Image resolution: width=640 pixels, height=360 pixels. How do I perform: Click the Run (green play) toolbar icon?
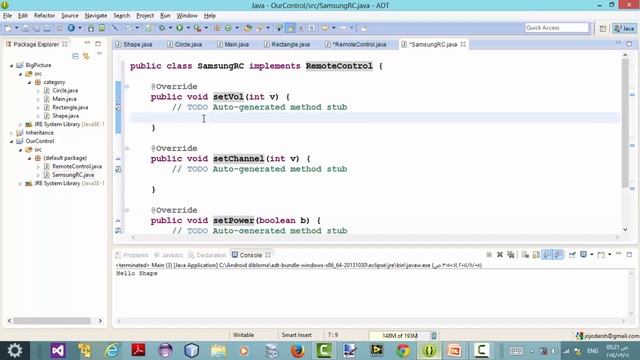pos(180,28)
